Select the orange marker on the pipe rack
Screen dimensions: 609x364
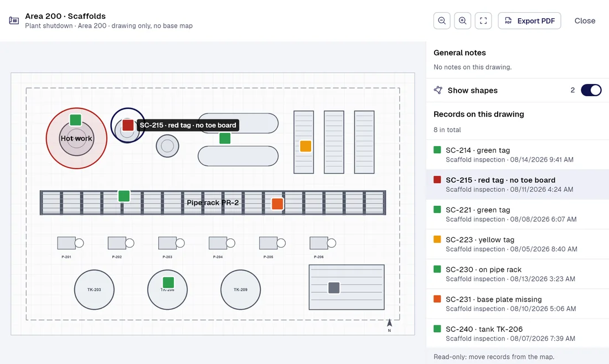click(x=277, y=204)
